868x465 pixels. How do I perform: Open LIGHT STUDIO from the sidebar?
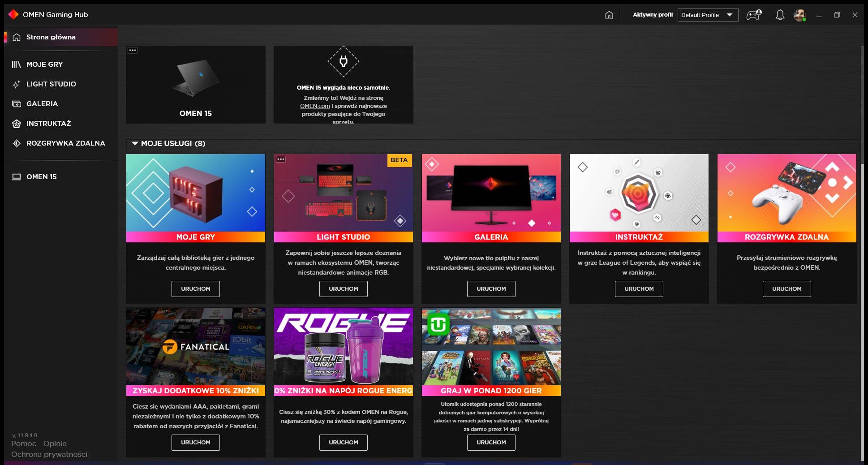[x=61, y=84]
